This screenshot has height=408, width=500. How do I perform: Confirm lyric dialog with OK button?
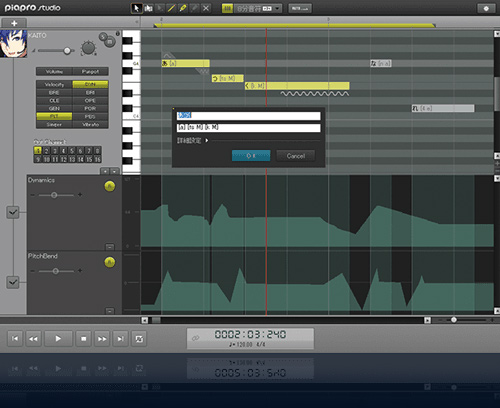click(251, 156)
